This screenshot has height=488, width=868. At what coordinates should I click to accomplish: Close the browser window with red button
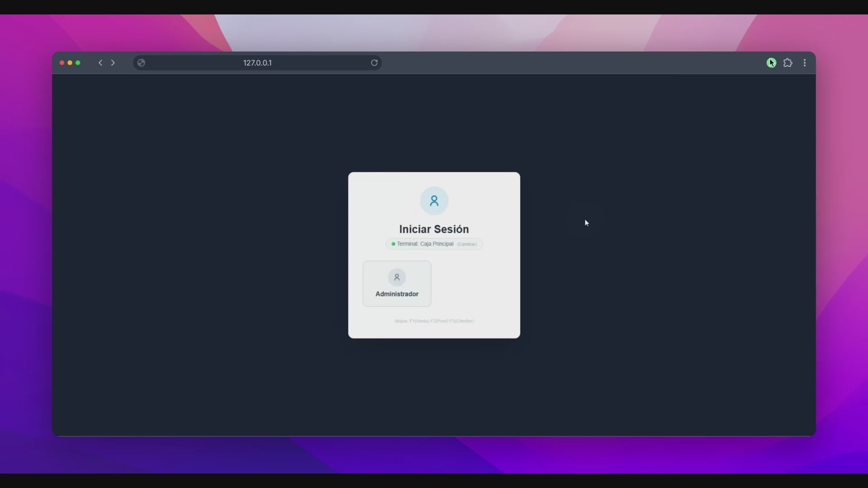click(x=62, y=63)
